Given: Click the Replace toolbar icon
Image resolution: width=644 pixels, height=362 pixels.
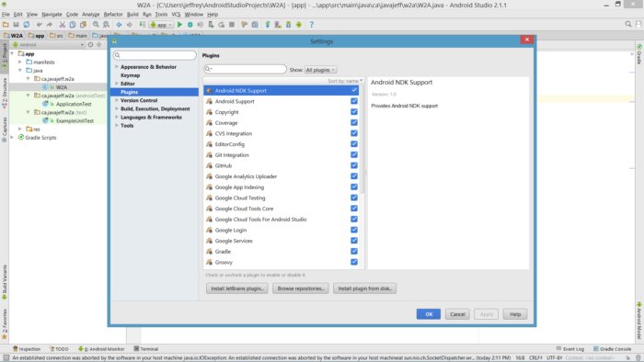Looking at the screenshot, I should [106, 25].
